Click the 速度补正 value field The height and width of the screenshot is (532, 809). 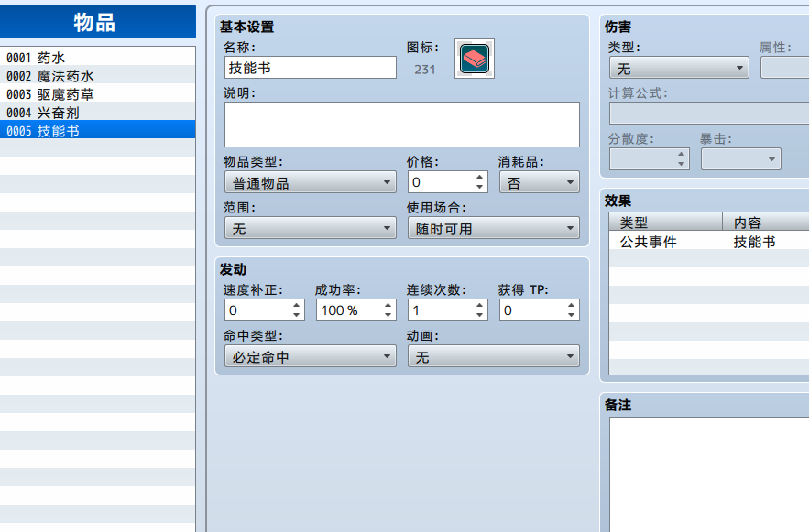257,310
